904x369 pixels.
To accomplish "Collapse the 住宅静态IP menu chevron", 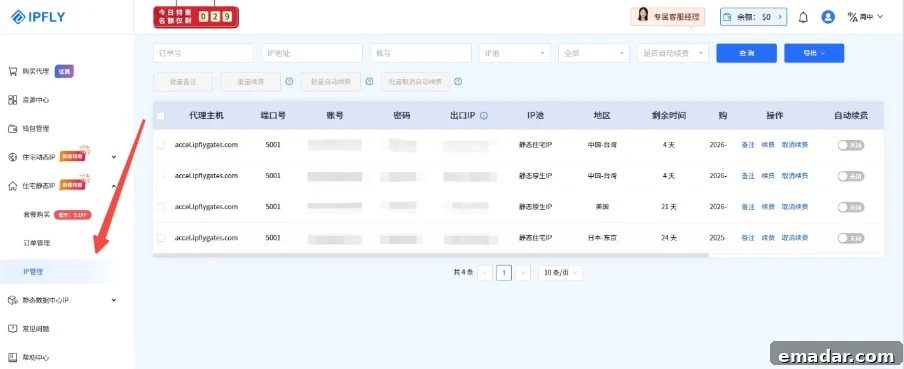I will (114, 186).
